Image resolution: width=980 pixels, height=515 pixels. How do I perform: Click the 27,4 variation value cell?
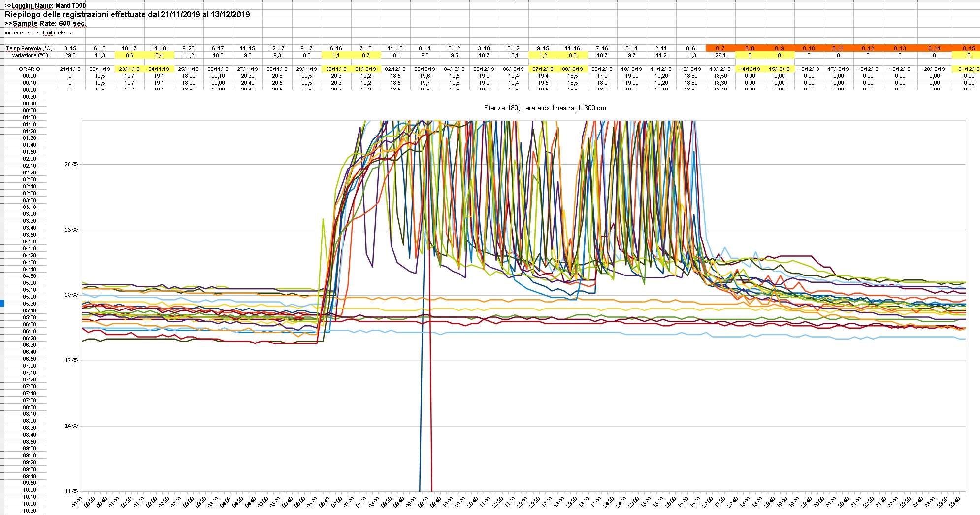(x=720, y=55)
